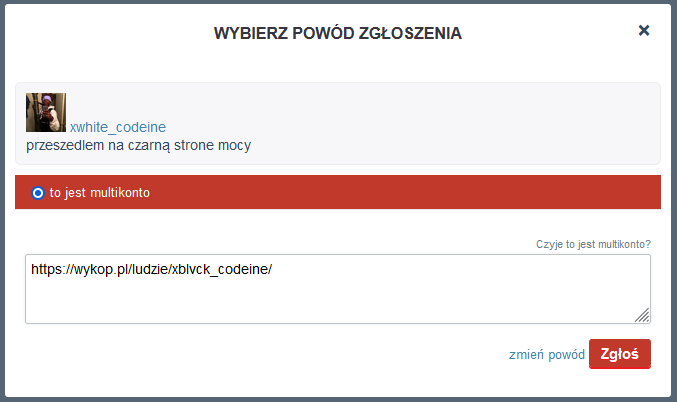
Task: Click the xwhite_codeine avatar thumbnail
Action: 46,113
